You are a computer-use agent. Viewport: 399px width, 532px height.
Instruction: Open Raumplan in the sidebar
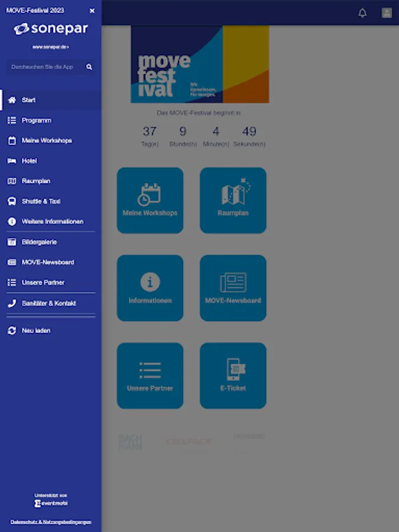coord(51,181)
